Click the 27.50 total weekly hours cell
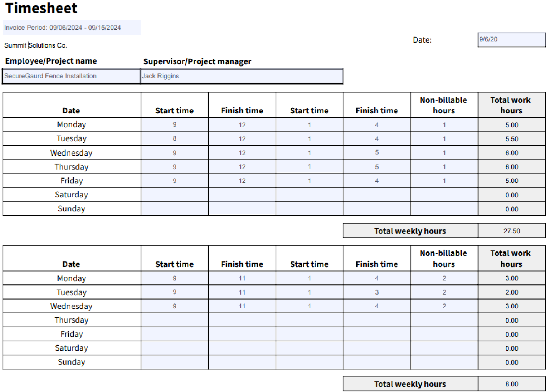The image size is (547, 392). coord(511,231)
